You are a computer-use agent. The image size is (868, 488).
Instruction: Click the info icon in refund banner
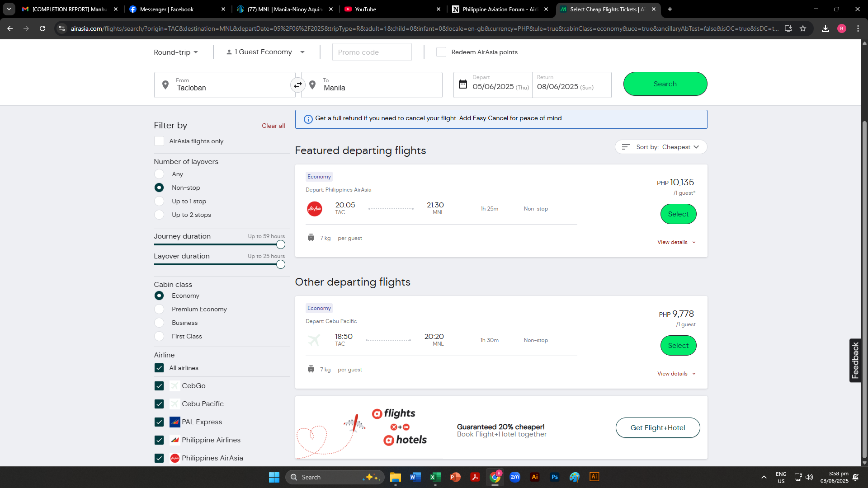(308, 119)
